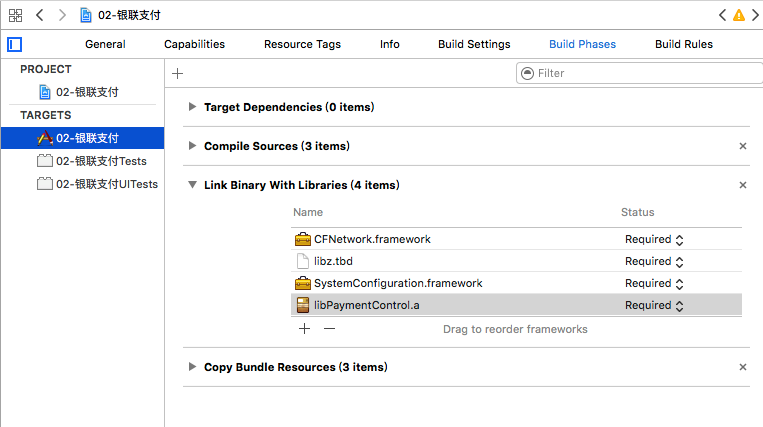Click the SystemConfiguration.framework toolbox icon

[x=303, y=283]
